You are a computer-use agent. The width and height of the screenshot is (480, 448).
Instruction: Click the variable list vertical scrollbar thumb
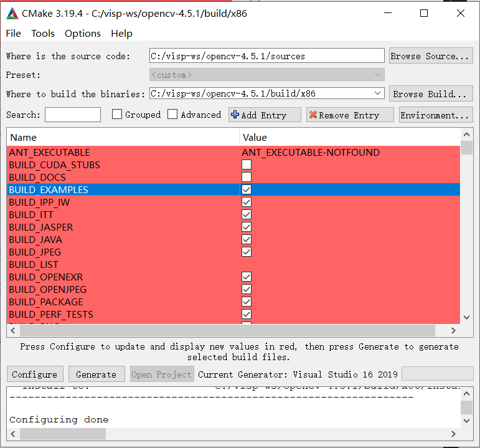coord(466,148)
